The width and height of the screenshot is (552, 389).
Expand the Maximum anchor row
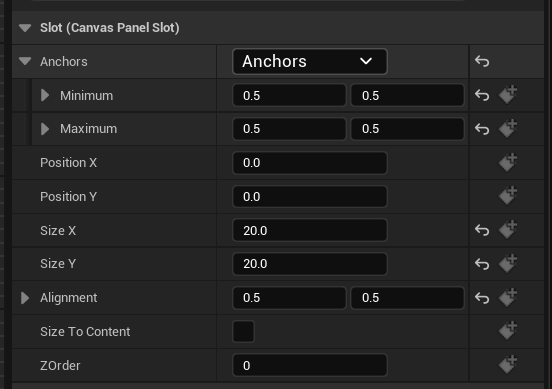45,129
